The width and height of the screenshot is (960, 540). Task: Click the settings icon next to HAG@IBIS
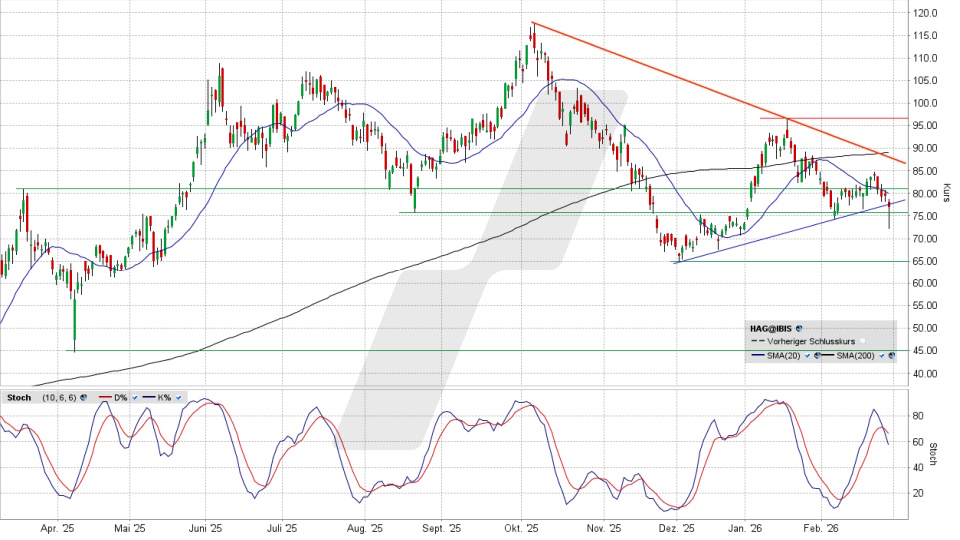(x=799, y=328)
